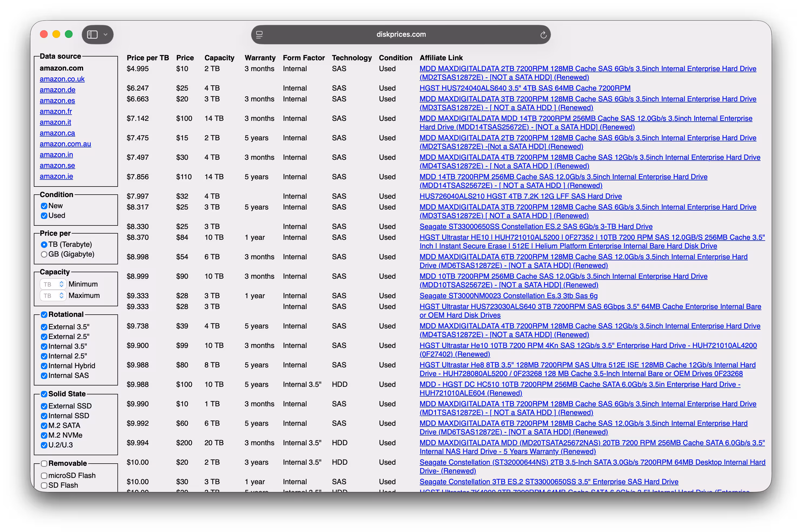802x532 pixels.
Task: Toggle the M.2 NVMe checkbox
Action: tap(44, 435)
